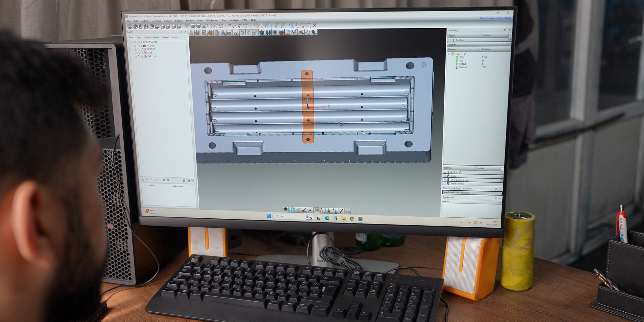Click the blue curved surface icon
The width and height of the screenshot is (644, 322).
(314, 33)
